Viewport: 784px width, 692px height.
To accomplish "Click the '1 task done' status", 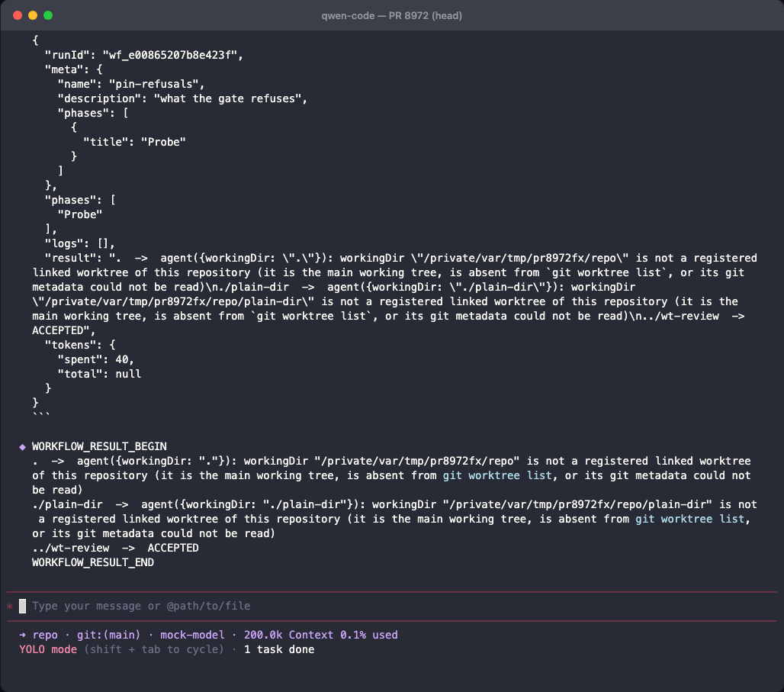I will (279, 649).
